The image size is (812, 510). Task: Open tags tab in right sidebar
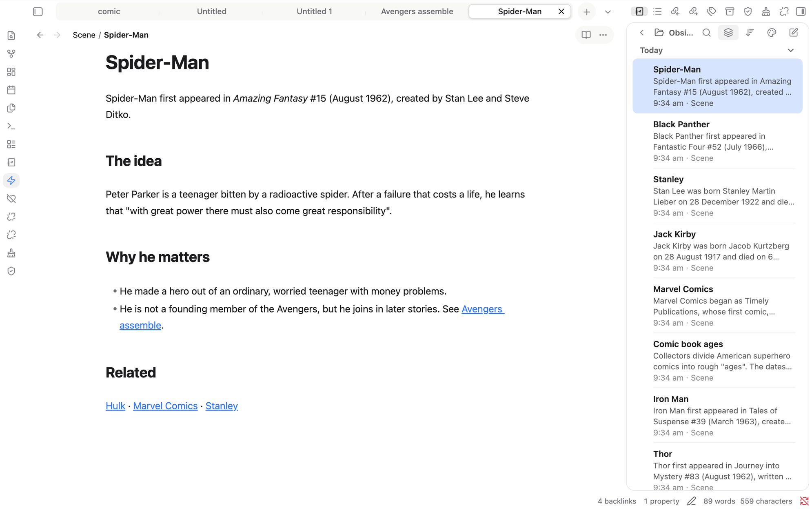712,11
